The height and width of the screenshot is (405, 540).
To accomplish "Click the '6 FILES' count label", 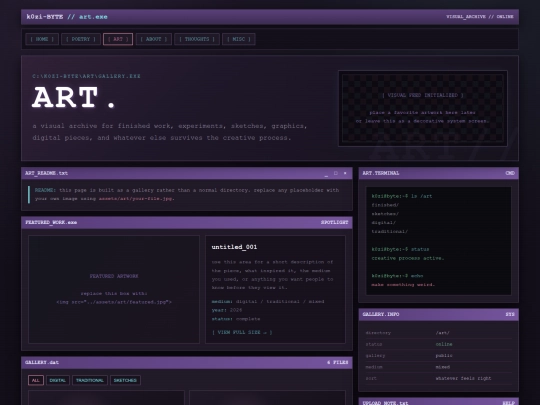I will [x=338, y=363].
